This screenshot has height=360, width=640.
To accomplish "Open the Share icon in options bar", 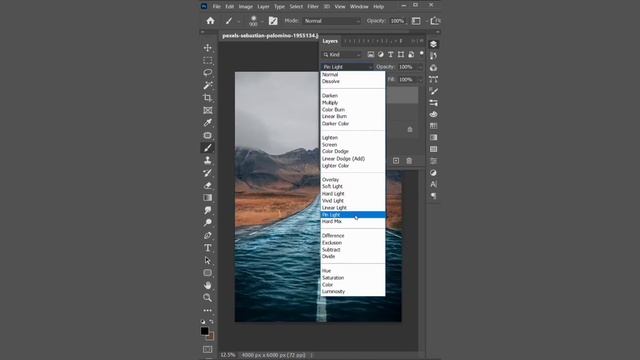I will point(435,20).
